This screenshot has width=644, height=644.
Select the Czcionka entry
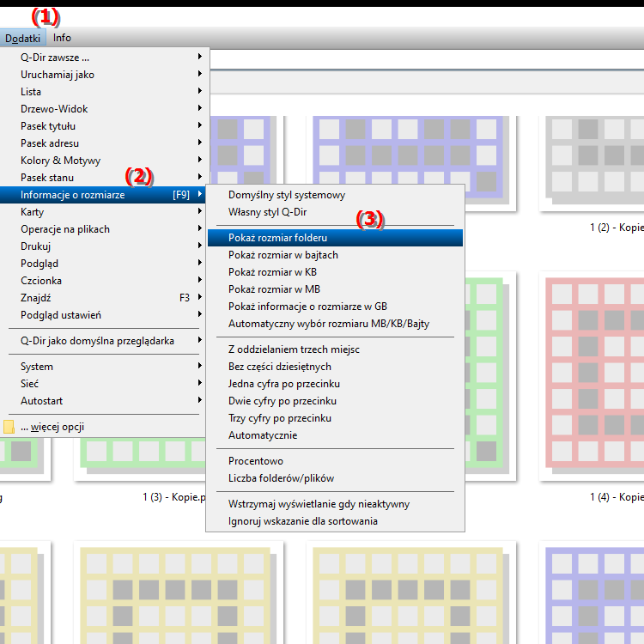coord(105,281)
